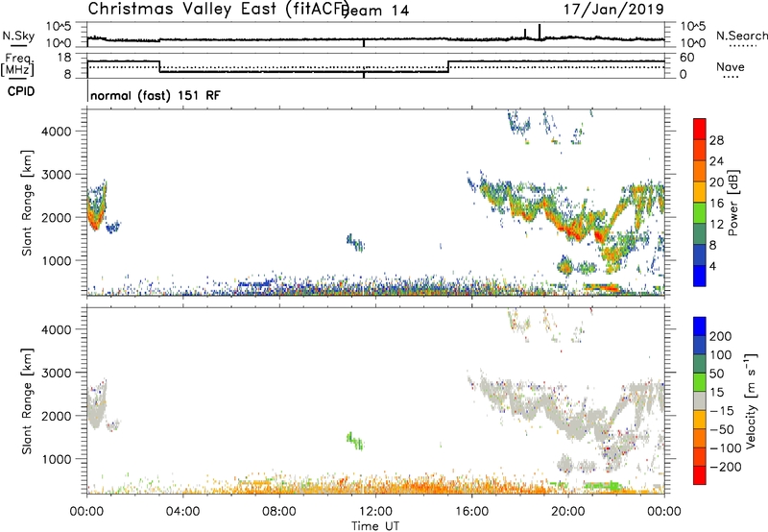Image resolution: width=768 pixels, height=532 pixels.
Task: Click the 'Freq. [MHz]' axis label
Action: tap(18, 64)
